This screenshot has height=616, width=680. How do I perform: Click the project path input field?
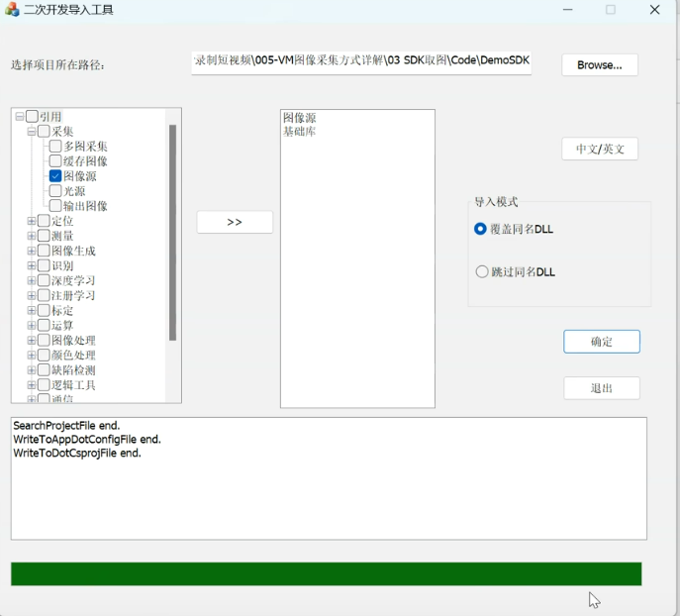[361, 63]
